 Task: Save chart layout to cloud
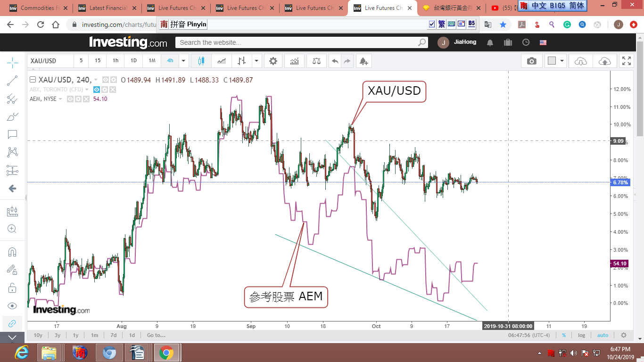point(604,61)
